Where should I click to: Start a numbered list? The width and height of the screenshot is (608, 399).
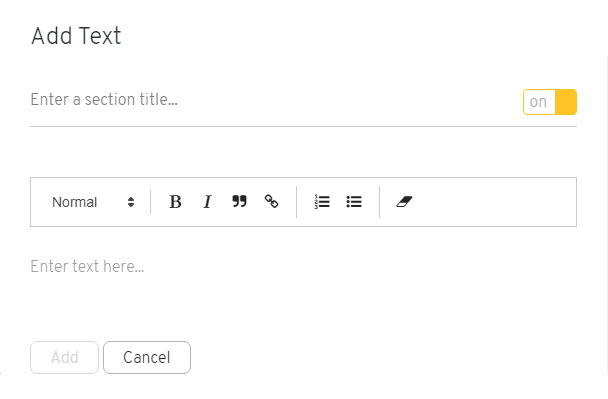322,202
